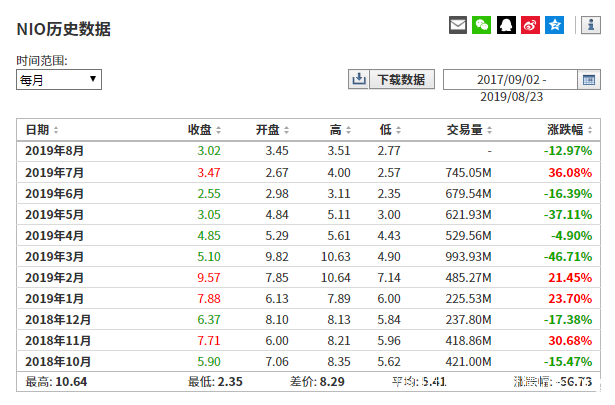Screen dimensions: 615x405
Task: Open the 每月 time range dropdown
Action: pos(59,80)
